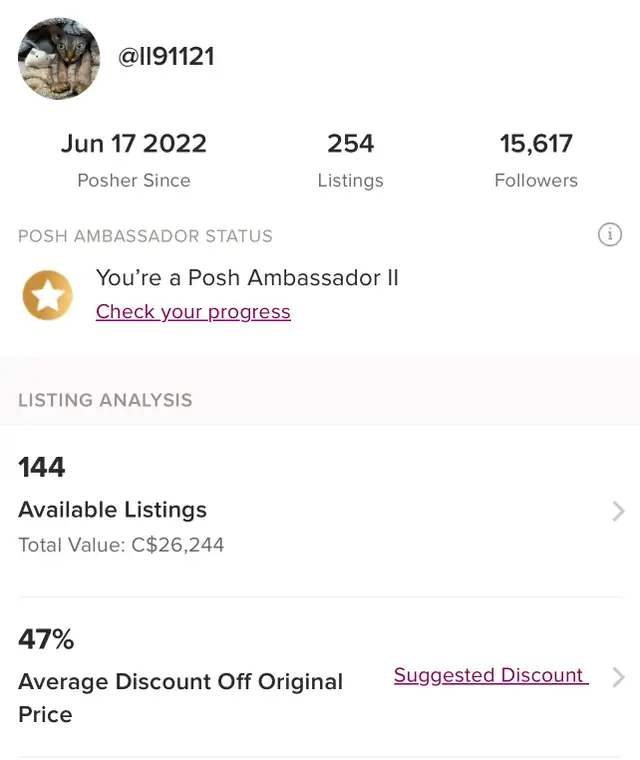Image resolution: width=640 pixels, height=760 pixels.
Task: Select the Jun 17 2022 join date
Action: pyautogui.click(x=134, y=144)
